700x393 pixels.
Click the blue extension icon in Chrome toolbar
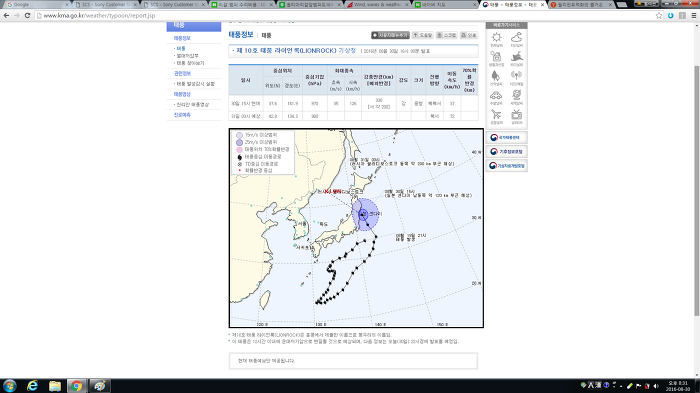click(x=671, y=15)
